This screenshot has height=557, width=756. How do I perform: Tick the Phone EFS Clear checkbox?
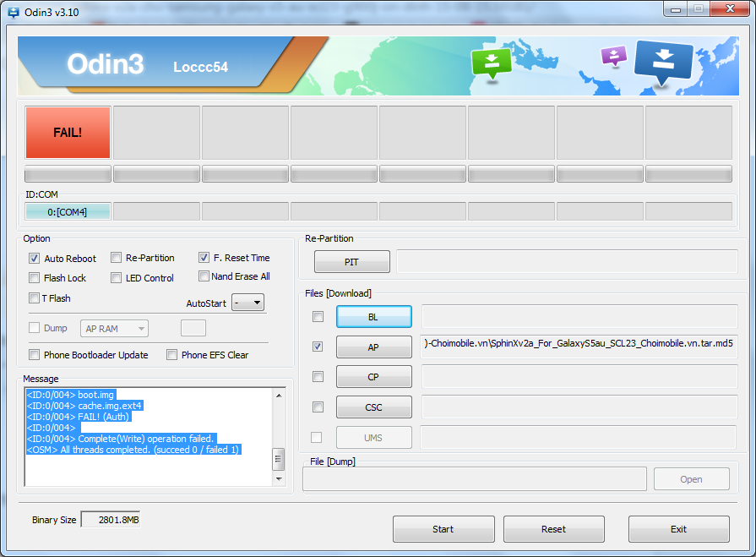coord(171,355)
